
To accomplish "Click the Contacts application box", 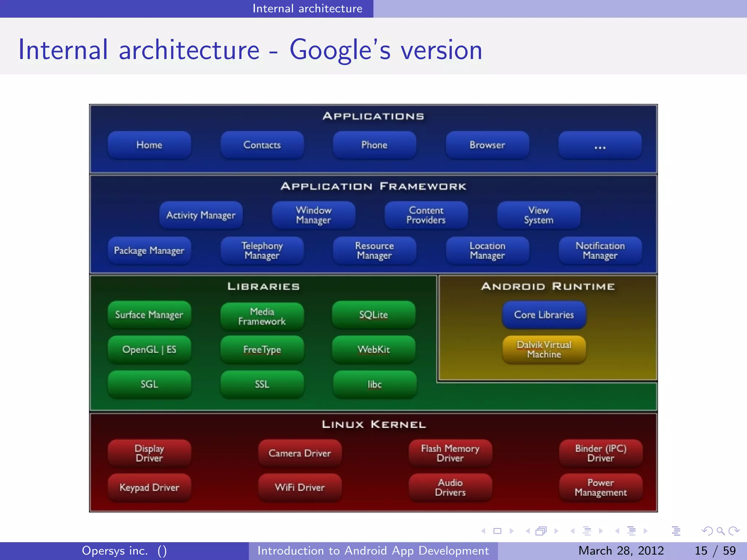I will (x=262, y=145).
